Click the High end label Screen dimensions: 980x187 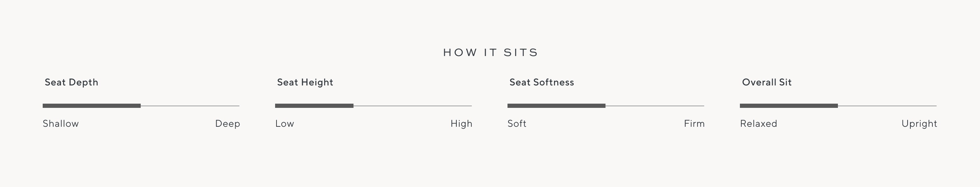[461, 124]
